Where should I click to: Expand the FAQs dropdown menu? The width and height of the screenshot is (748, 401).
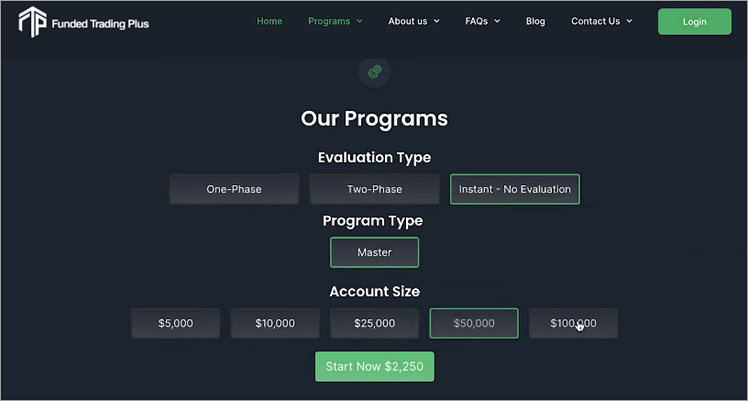click(482, 21)
